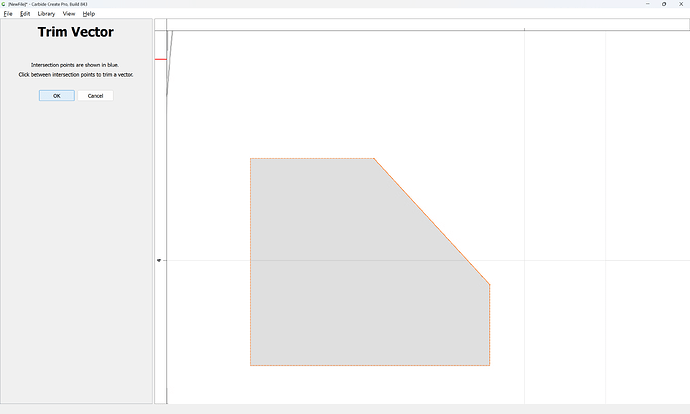Open the Library menu

coord(46,14)
